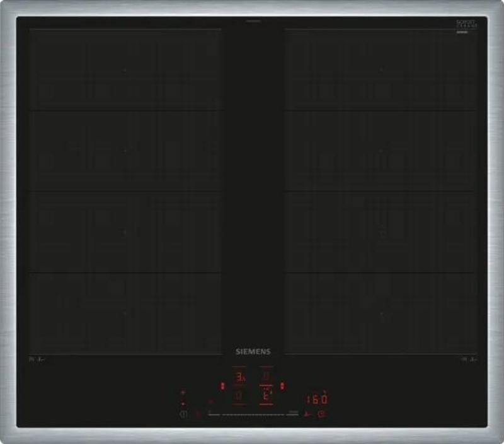This screenshot has height=444, width=504.
Task: Tap the right flex zone link indicator
Action: pos(283,386)
